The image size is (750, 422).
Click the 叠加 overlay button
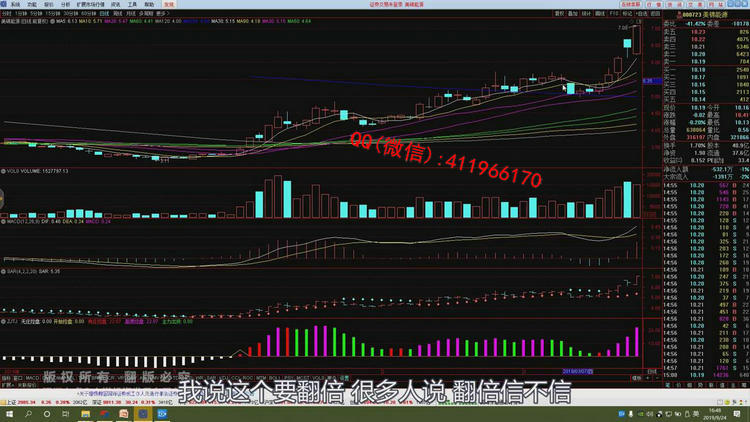[573, 14]
